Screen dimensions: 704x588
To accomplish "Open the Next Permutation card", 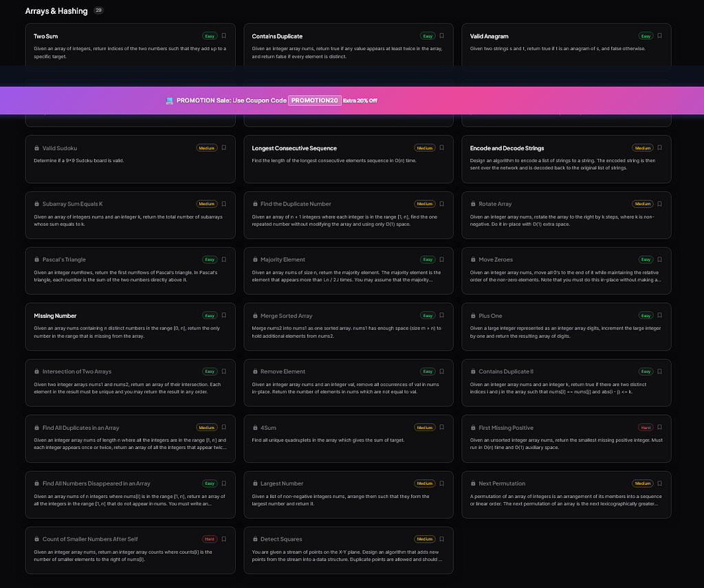I will (566, 494).
